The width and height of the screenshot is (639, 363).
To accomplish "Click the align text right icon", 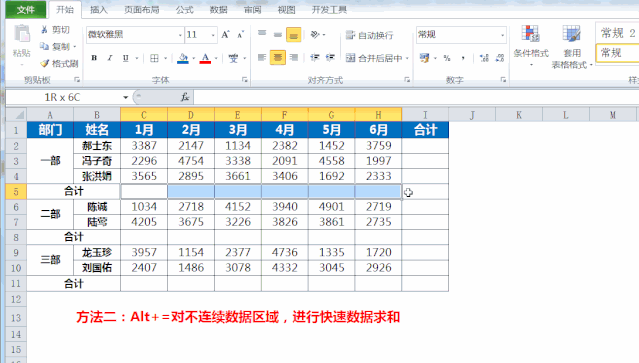I will pos(293,58).
